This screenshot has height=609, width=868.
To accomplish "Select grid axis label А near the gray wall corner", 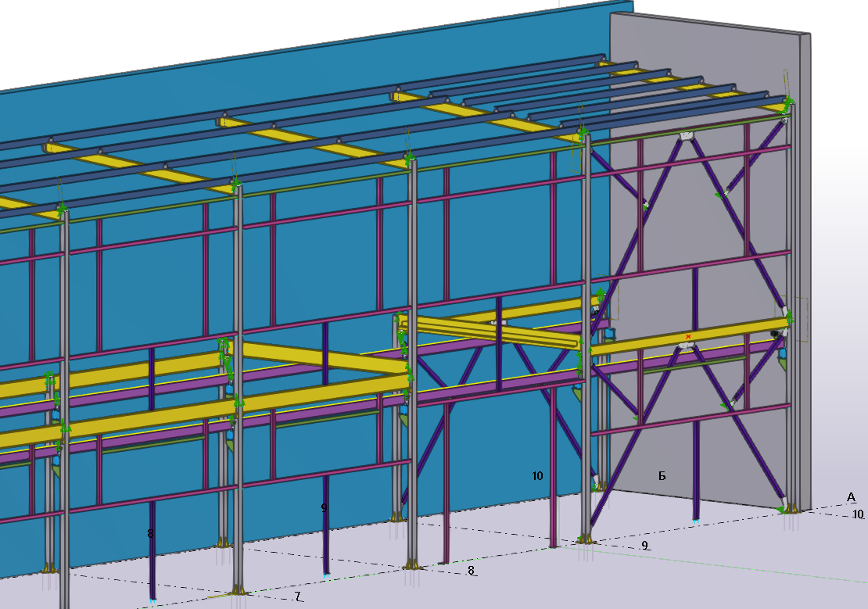I will (x=851, y=497).
